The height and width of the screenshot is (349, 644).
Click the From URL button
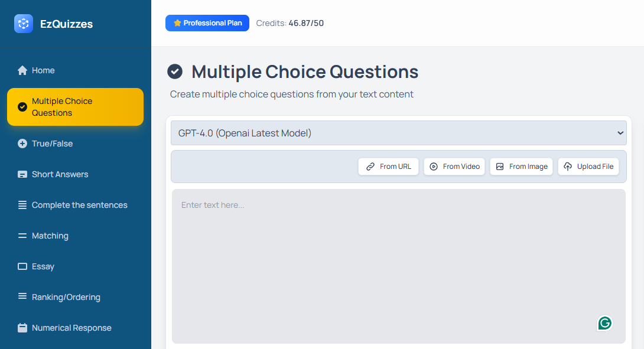[388, 167]
